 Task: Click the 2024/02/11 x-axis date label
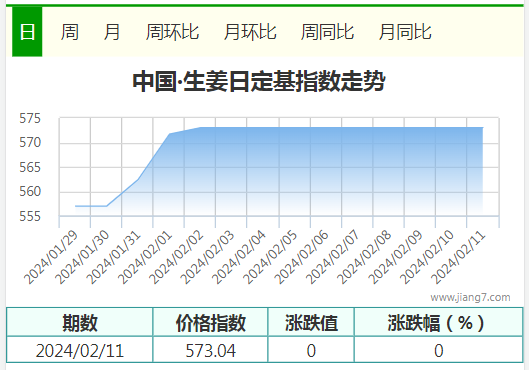tap(458, 258)
